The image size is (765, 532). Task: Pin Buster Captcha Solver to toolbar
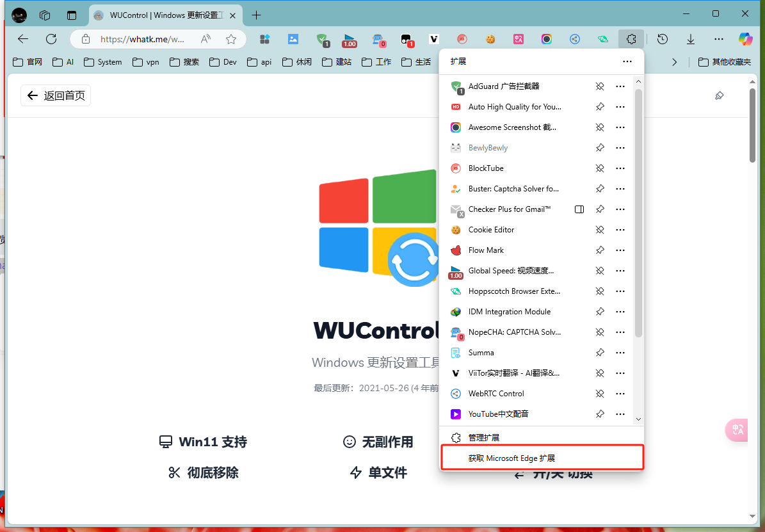(x=600, y=189)
